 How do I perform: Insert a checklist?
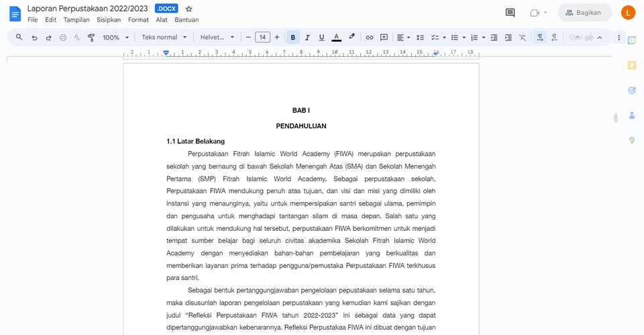[x=435, y=38]
